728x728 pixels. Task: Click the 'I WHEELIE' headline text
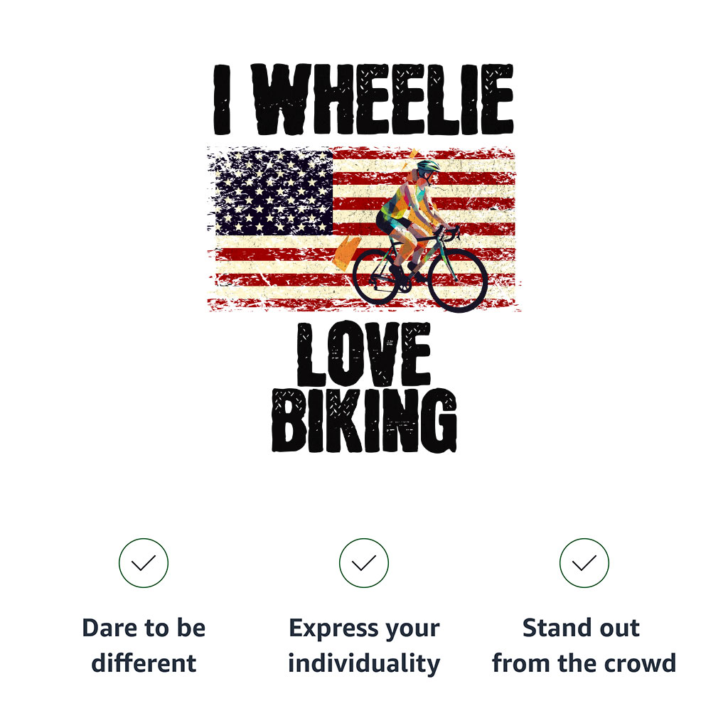click(363, 100)
